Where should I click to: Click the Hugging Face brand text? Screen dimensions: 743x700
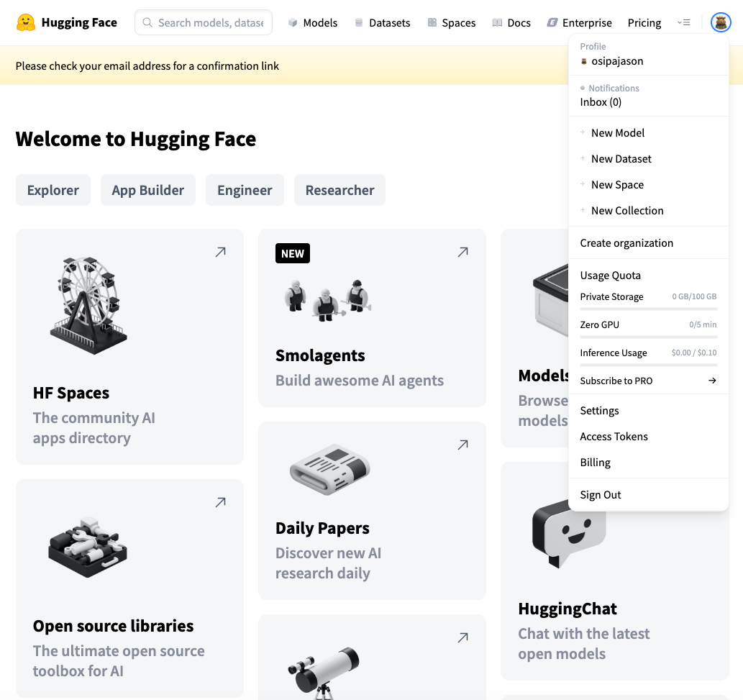(x=79, y=22)
